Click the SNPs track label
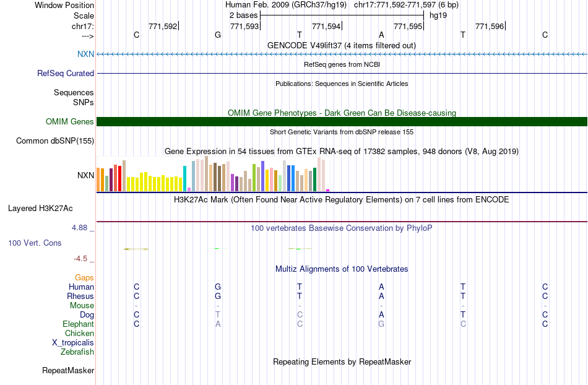588x385 pixels. (x=84, y=102)
